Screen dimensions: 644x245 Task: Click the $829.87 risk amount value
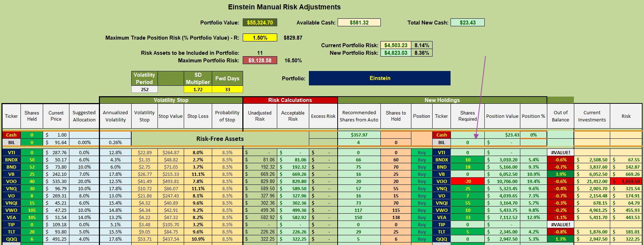pyautogui.click(x=293, y=37)
